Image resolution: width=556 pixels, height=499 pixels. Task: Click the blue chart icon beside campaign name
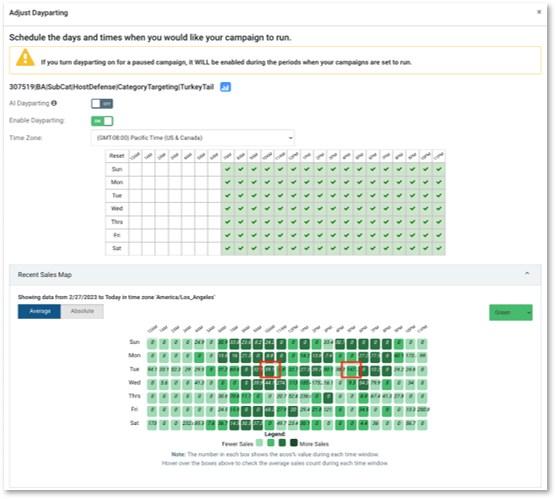[x=225, y=87]
